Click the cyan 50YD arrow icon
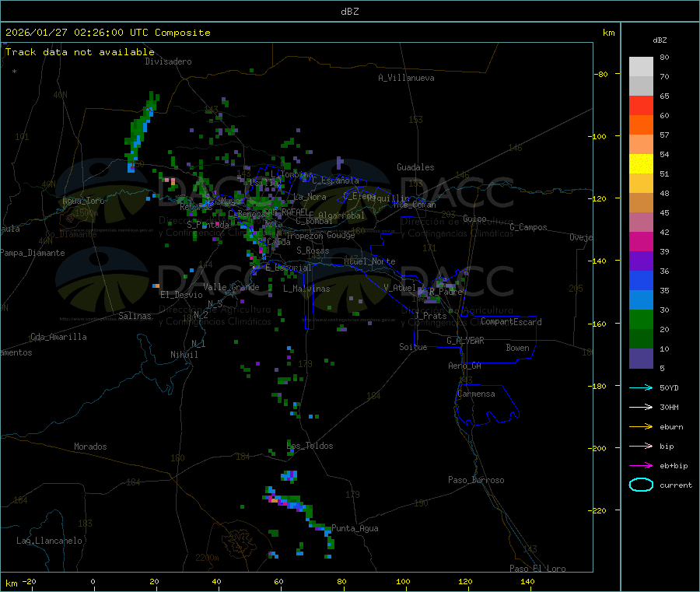 pyautogui.click(x=641, y=387)
